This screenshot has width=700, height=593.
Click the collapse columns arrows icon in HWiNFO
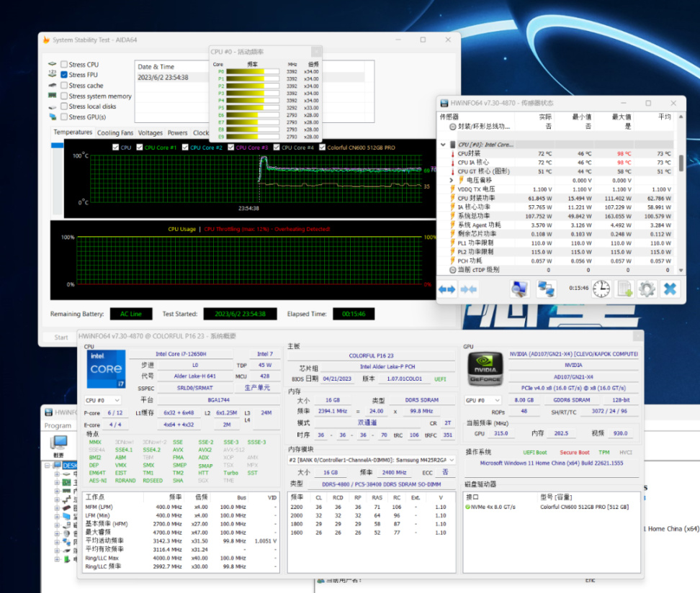pyautogui.click(x=469, y=289)
